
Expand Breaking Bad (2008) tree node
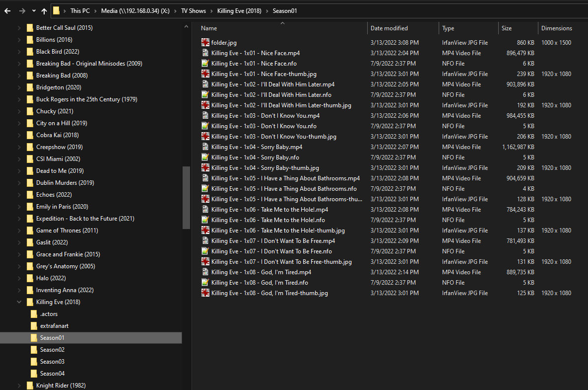[x=19, y=75]
